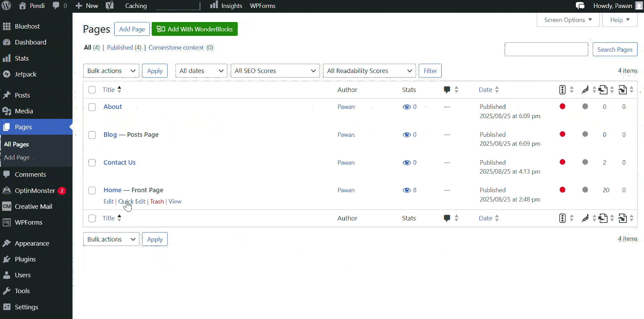Expand the Screen Options panel
Image resolution: width=644 pixels, height=319 pixels.
[567, 20]
